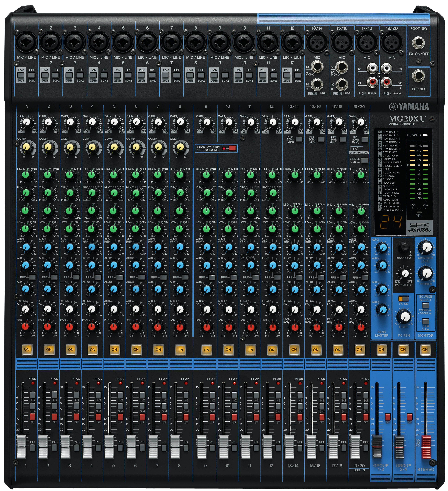Toggle the 13/14 HPF 80Hz (MIC) switch

(x=299, y=140)
